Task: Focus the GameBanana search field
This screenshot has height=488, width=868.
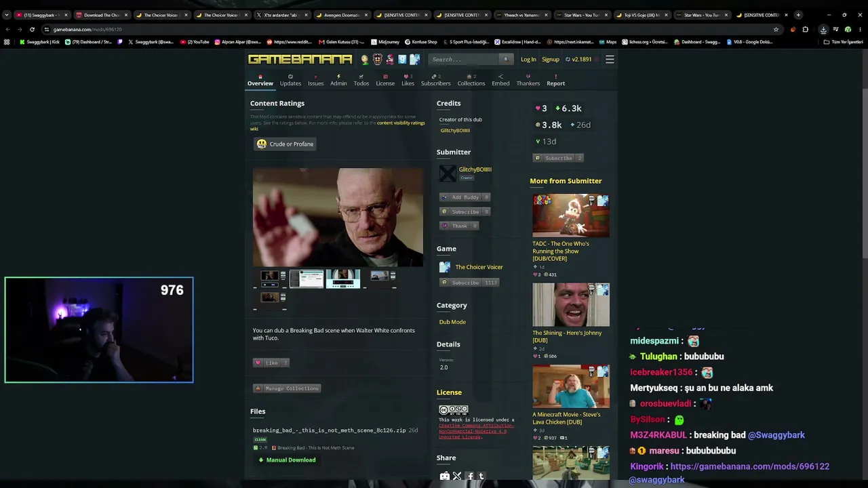Action: point(464,60)
